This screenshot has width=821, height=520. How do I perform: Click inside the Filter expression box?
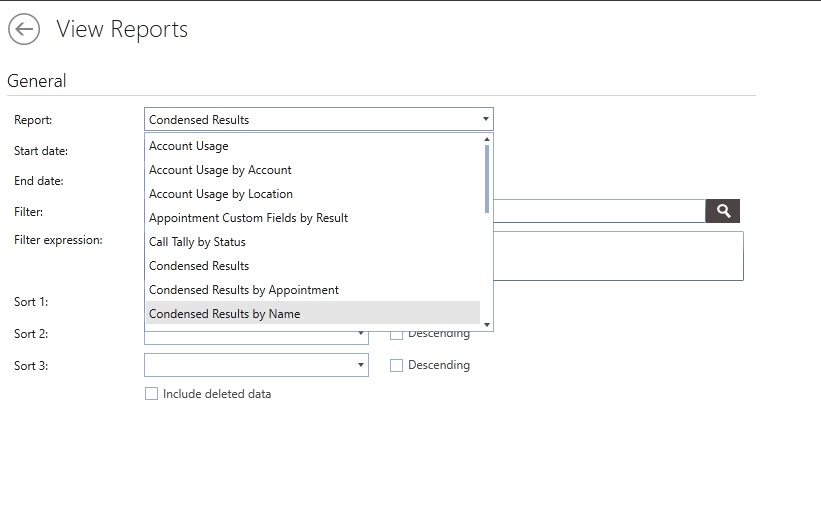(618, 256)
